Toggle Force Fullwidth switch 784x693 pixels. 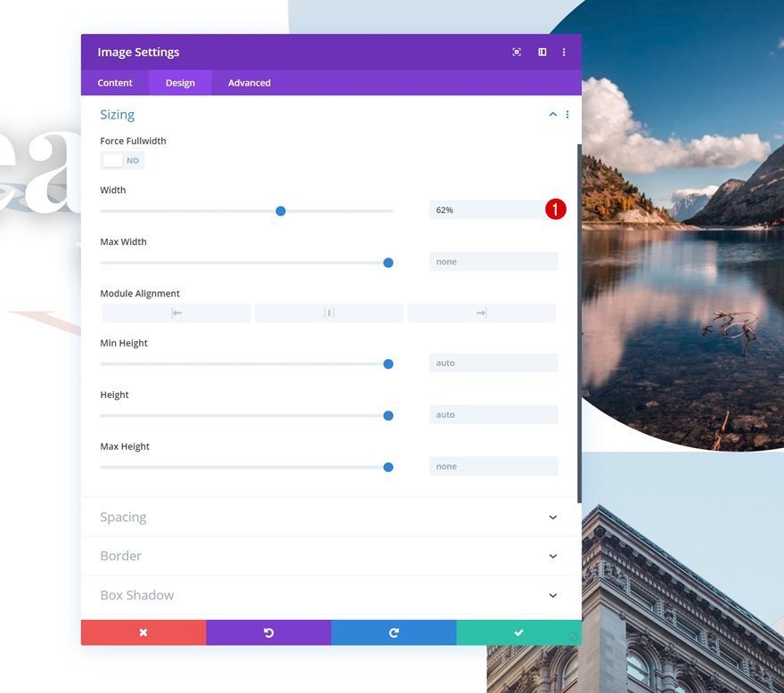[x=122, y=160]
